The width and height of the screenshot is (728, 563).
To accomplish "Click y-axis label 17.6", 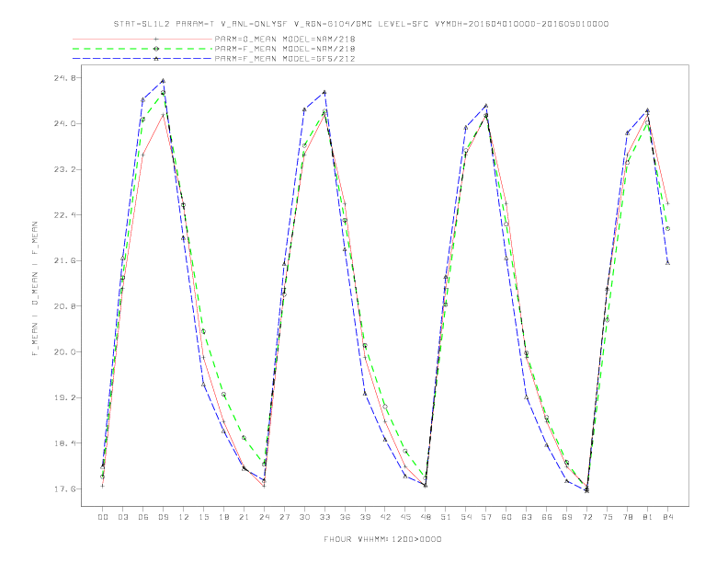I will point(64,488).
